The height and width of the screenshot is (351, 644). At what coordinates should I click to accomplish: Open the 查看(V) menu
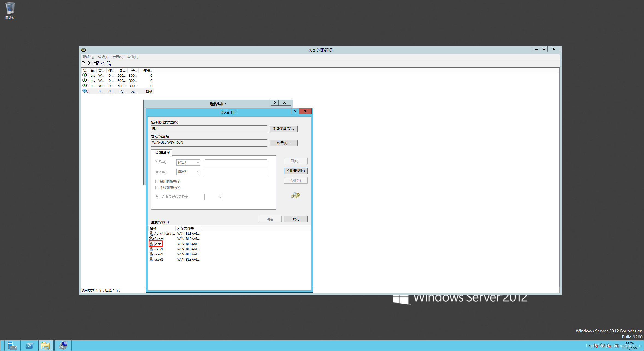coord(118,57)
